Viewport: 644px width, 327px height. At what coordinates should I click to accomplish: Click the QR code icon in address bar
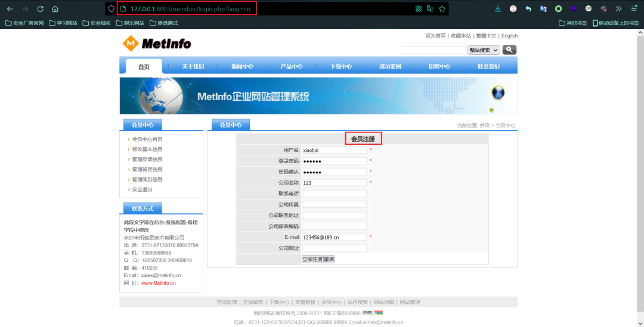[x=419, y=8]
